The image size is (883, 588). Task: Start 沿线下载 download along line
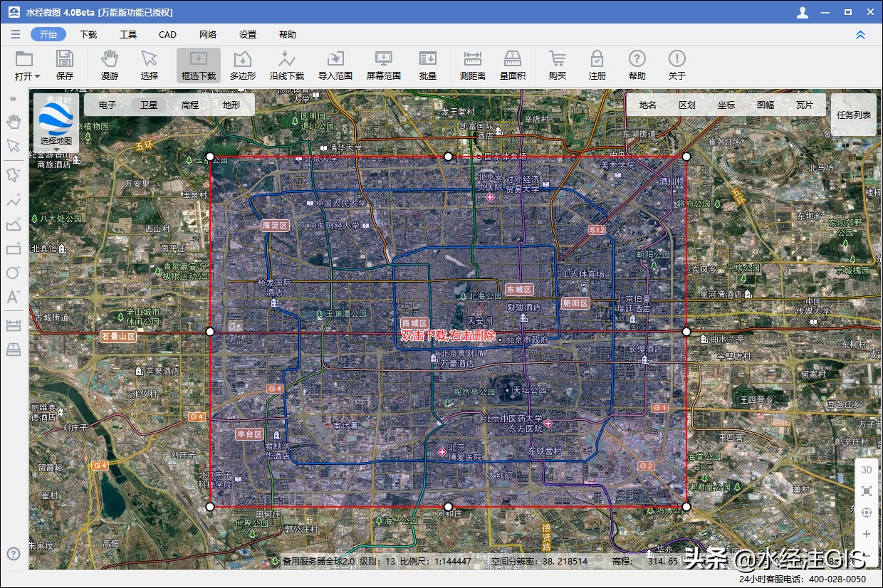(x=287, y=65)
